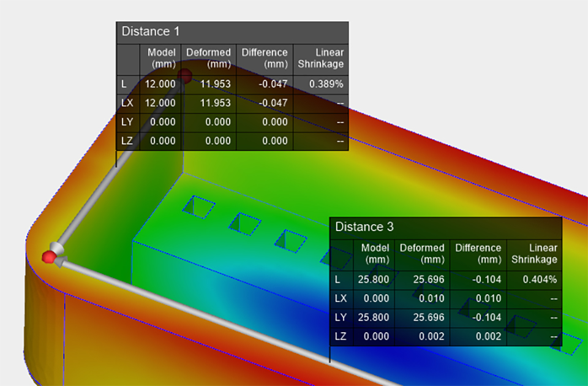Select the LZ row label in Distance 3

341,336
